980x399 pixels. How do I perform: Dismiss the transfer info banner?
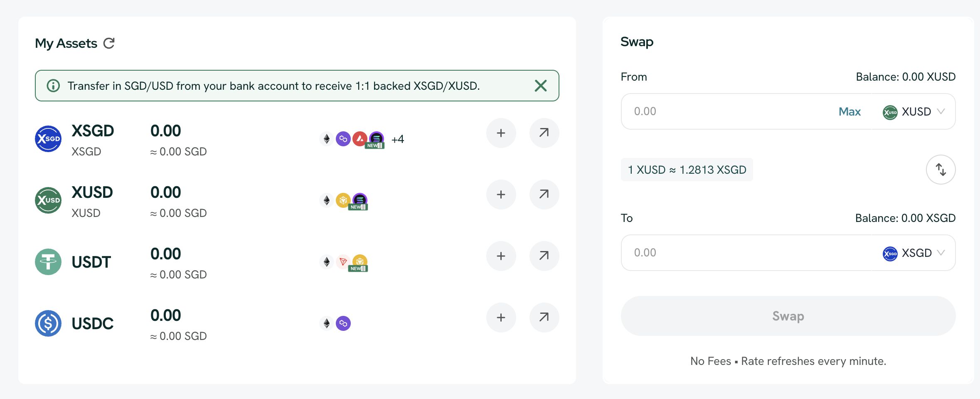(540, 86)
